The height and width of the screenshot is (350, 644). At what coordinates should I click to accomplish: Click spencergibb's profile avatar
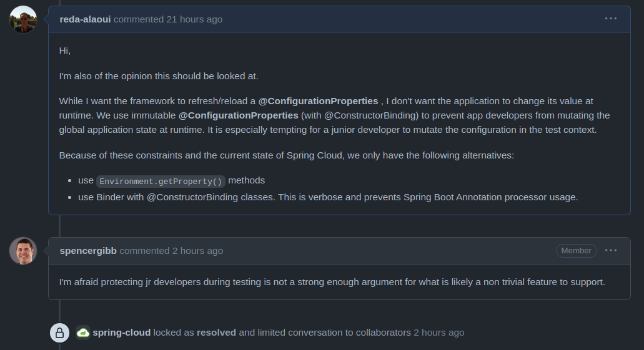[x=23, y=251]
